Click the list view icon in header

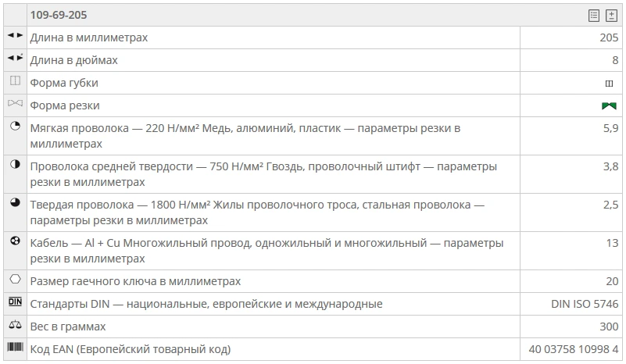594,15
